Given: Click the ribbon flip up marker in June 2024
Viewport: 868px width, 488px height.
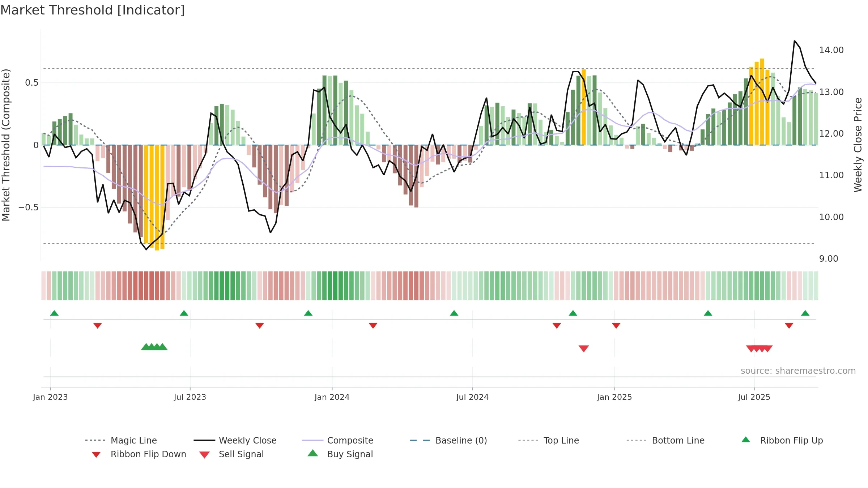Looking at the screenshot, I should pyautogui.click(x=454, y=313).
